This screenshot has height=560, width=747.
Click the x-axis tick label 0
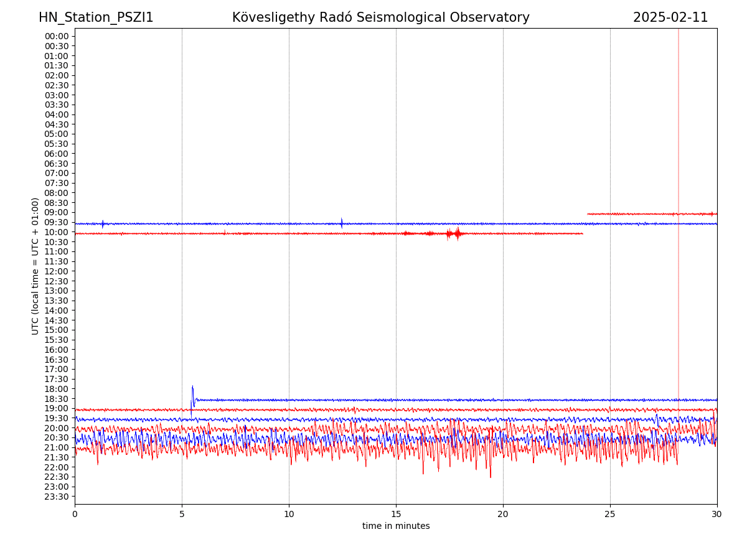(75, 514)
